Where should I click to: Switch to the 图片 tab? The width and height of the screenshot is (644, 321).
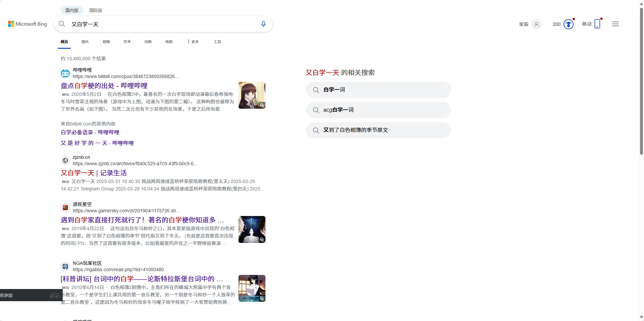point(85,42)
